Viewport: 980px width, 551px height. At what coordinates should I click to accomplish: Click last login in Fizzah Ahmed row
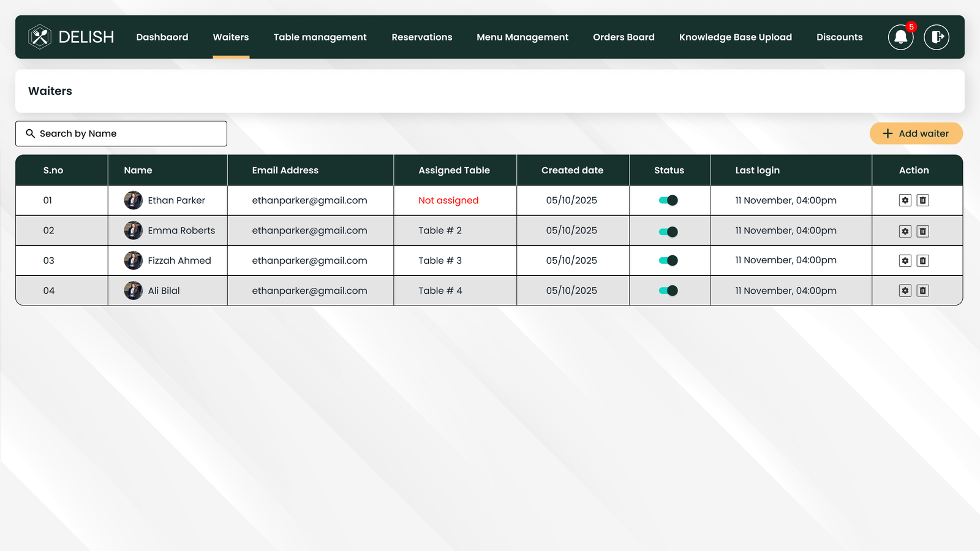coord(786,260)
